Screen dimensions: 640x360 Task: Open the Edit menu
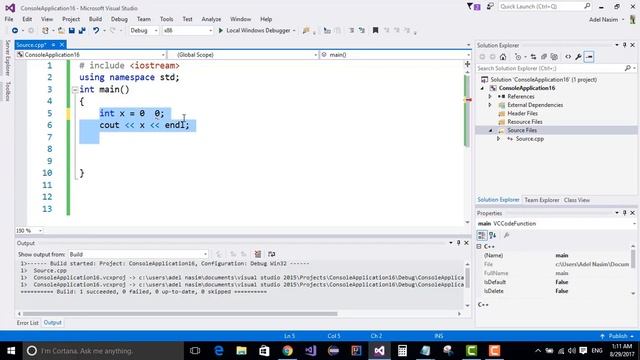click(x=27, y=19)
